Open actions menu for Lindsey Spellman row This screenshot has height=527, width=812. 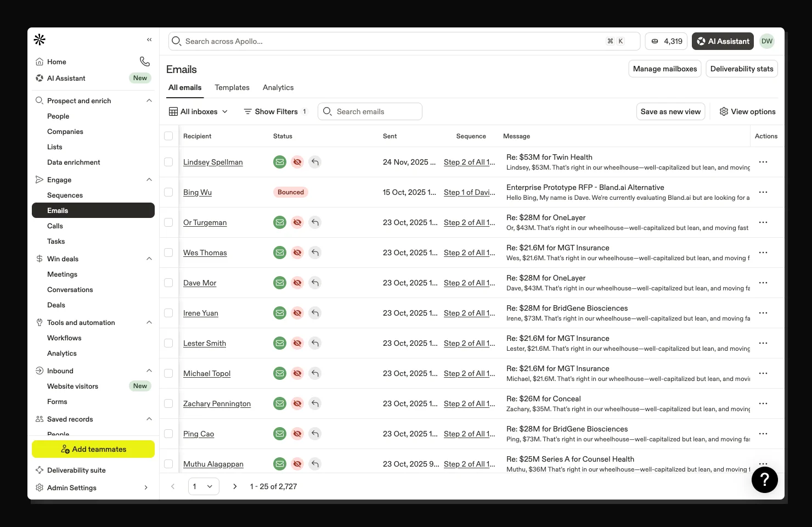coord(763,162)
